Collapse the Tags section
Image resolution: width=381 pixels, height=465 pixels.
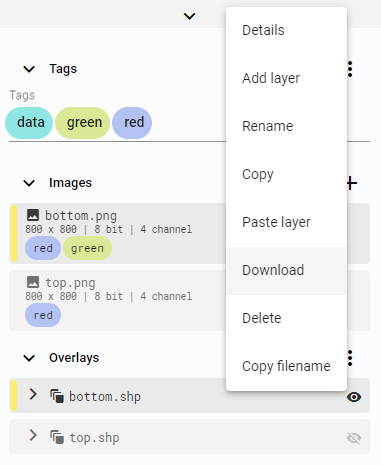[29, 69]
